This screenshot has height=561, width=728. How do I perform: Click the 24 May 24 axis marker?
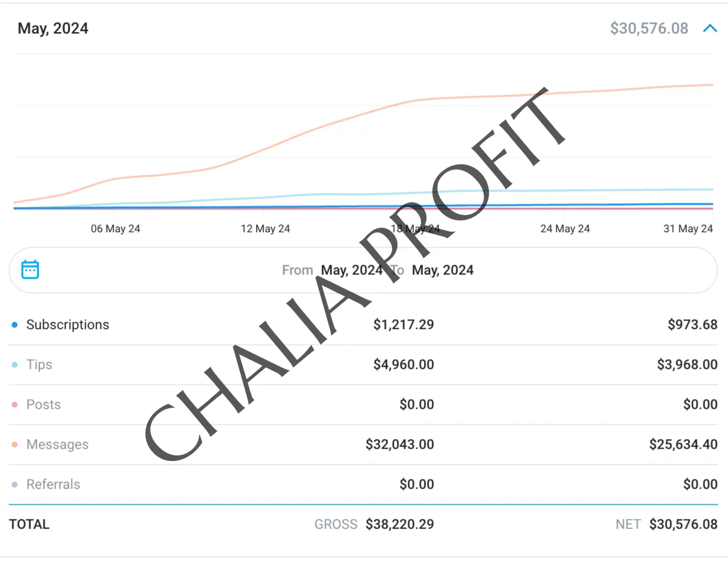point(565,229)
